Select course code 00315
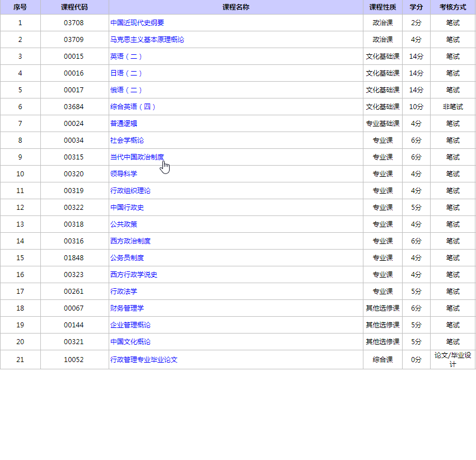476x460 pixels. tap(74, 157)
